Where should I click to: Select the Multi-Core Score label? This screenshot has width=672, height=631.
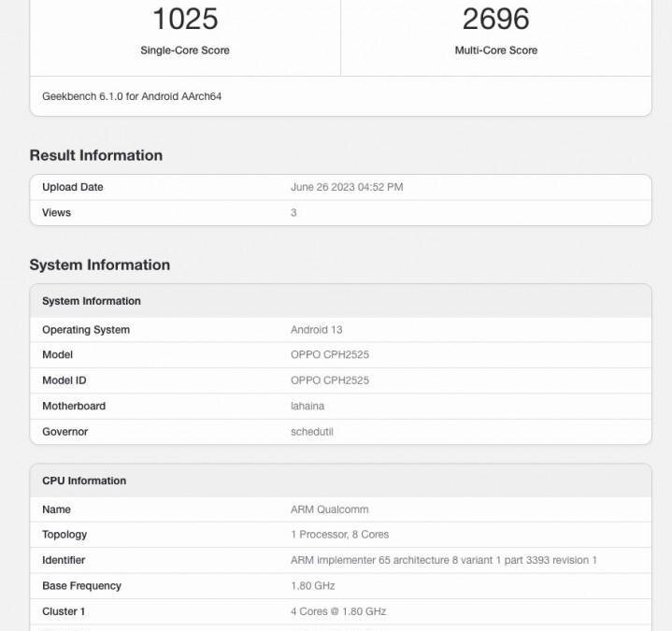click(x=495, y=50)
